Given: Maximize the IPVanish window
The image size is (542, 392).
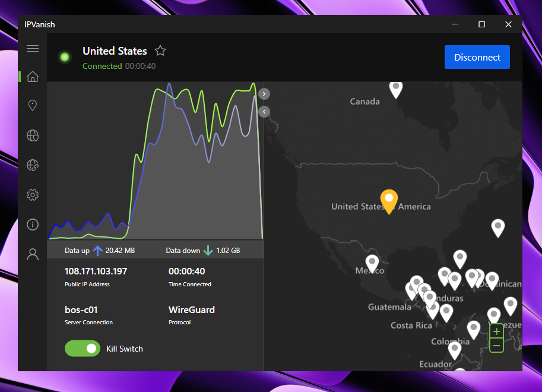Looking at the screenshot, I should [481, 24].
